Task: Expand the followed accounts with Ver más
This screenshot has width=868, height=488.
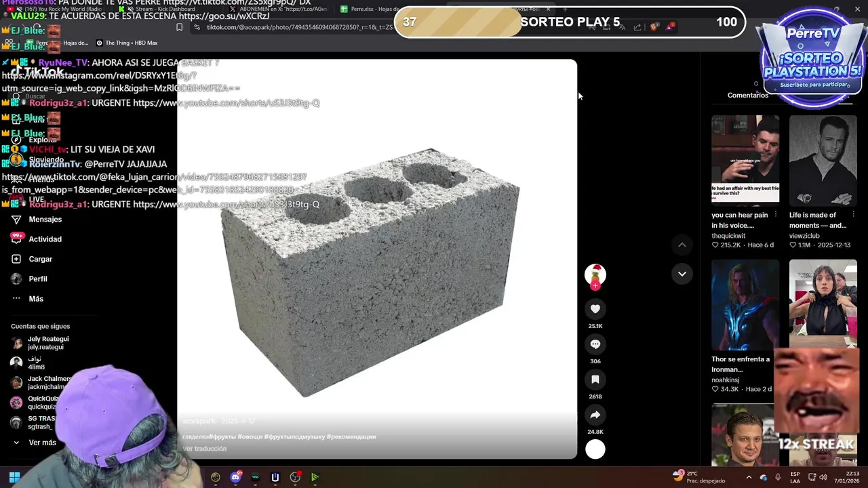Action: pyautogui.click(x=42, y=443)
